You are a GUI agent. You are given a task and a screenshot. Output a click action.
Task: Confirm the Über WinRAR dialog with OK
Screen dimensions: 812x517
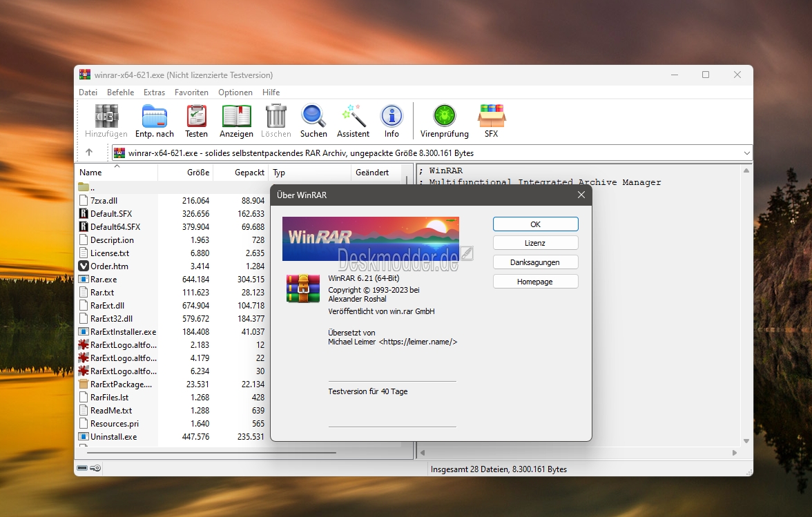tap(536, 224)
